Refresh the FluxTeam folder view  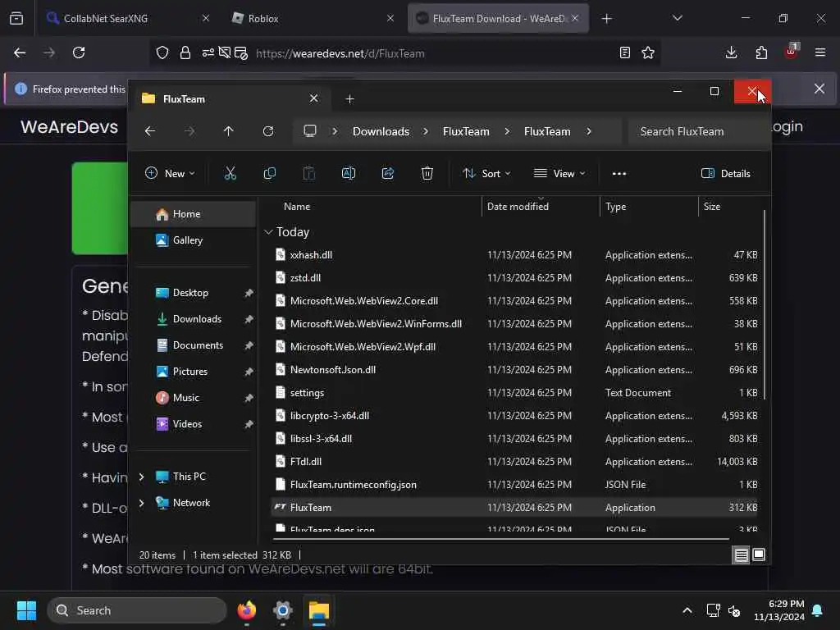(268, 131)
